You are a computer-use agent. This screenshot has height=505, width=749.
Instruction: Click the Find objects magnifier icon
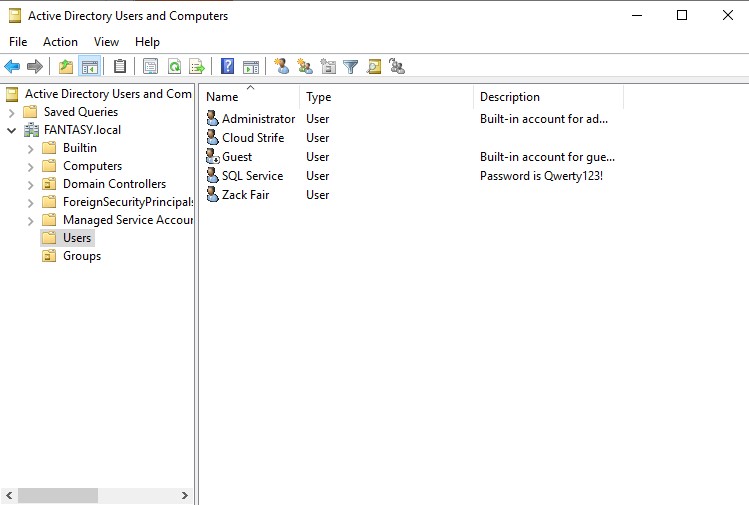(374, 66)
